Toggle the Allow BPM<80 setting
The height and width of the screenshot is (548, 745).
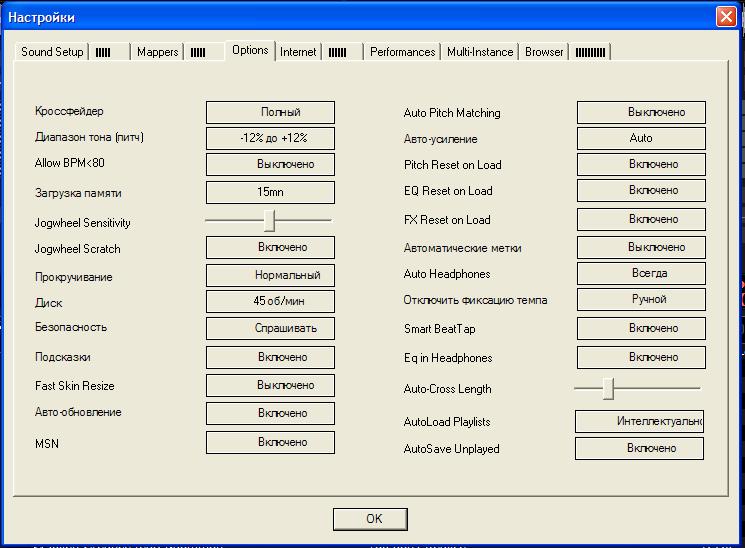pyautogui.click(x=270, y=164)
